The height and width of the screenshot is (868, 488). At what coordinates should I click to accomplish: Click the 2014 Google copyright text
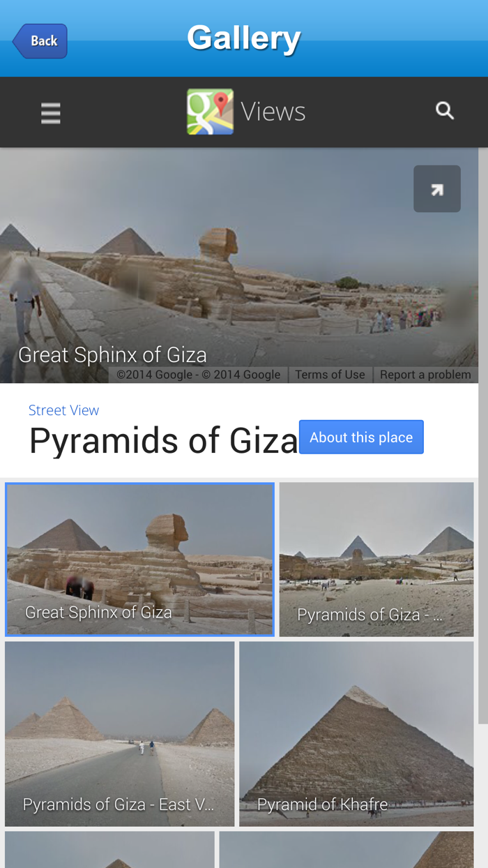pos(199,374)
